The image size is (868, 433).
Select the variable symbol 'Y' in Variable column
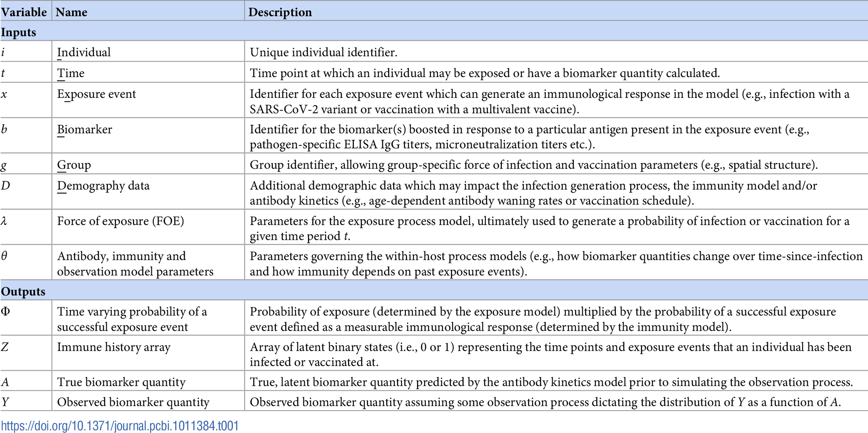coord(5,402)
